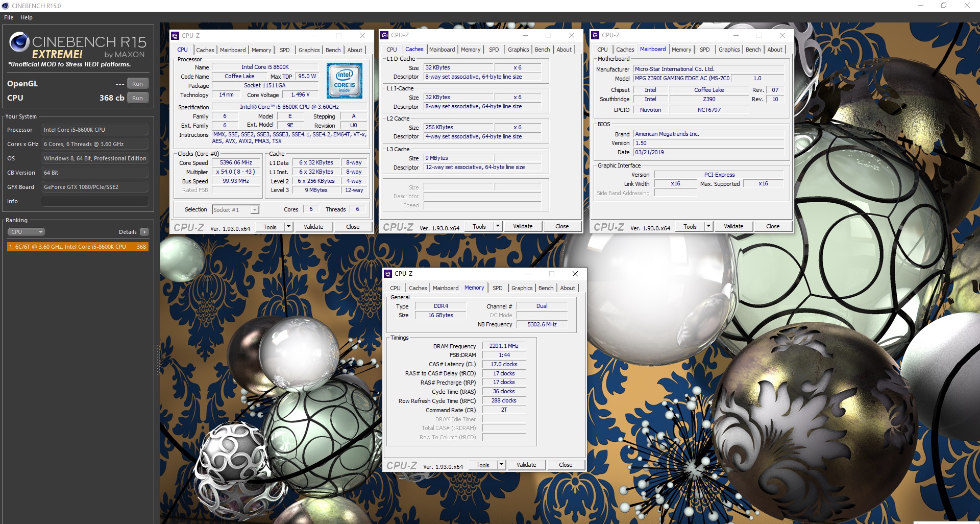Close the CPU-Z CPU tab window
Image resolution: width=980 pixels, height=524 pixels.
coord(362,36)
